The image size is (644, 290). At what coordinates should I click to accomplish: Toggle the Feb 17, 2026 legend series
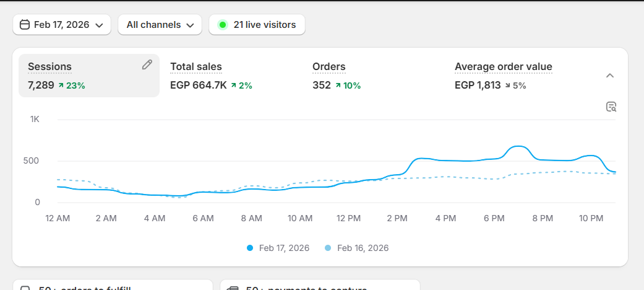278,248
